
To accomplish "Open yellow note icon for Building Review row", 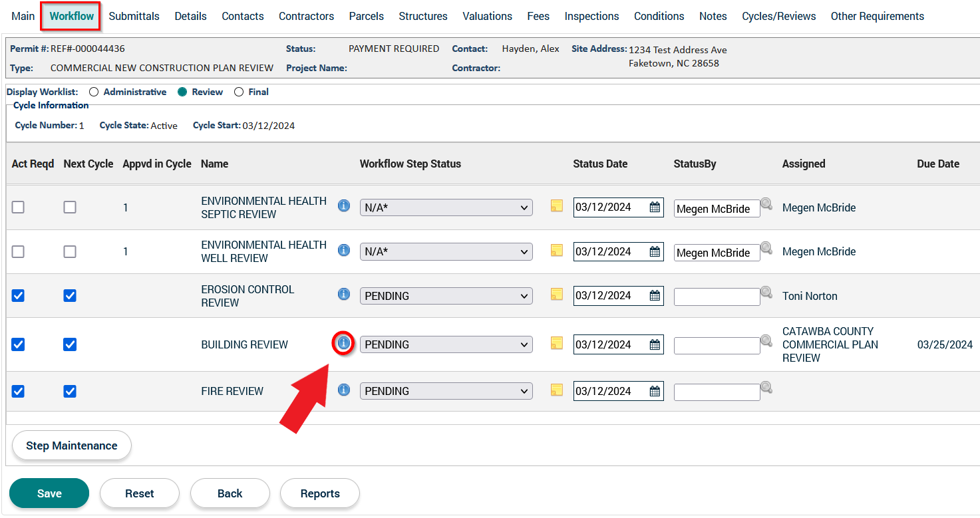I will pyautogui.click(x=557, y=343).
